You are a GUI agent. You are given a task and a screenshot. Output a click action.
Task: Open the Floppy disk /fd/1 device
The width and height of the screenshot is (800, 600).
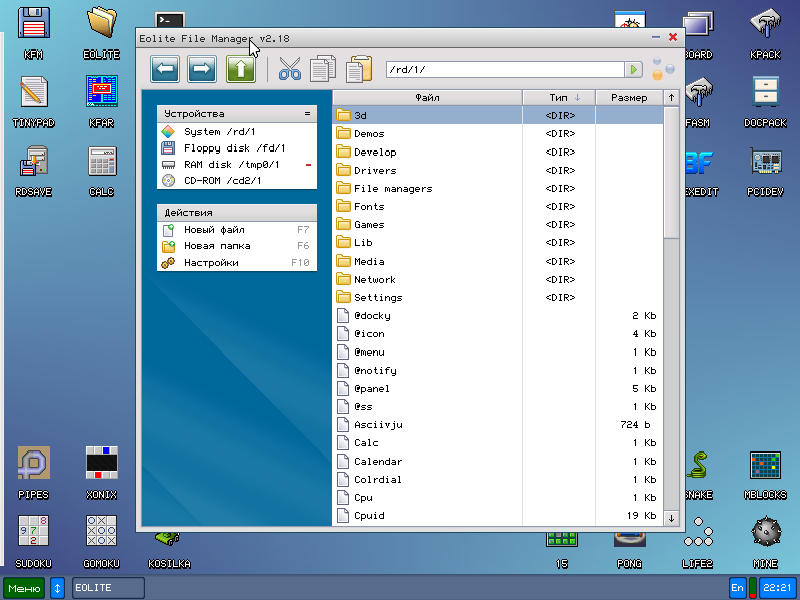pyautogui.click(x=234, y=148)
